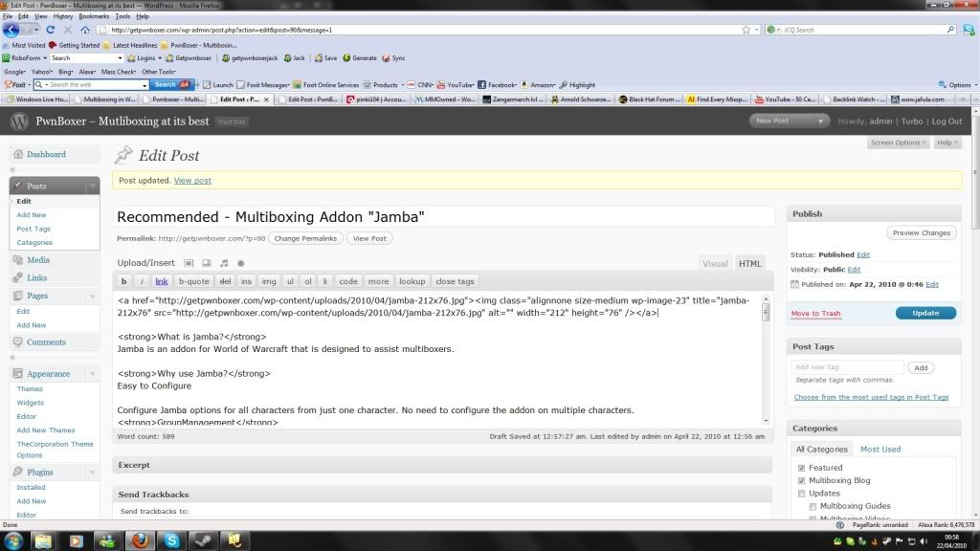Click the b-quote quicktag button
The image size is (980, 551).
coord(193,282)
